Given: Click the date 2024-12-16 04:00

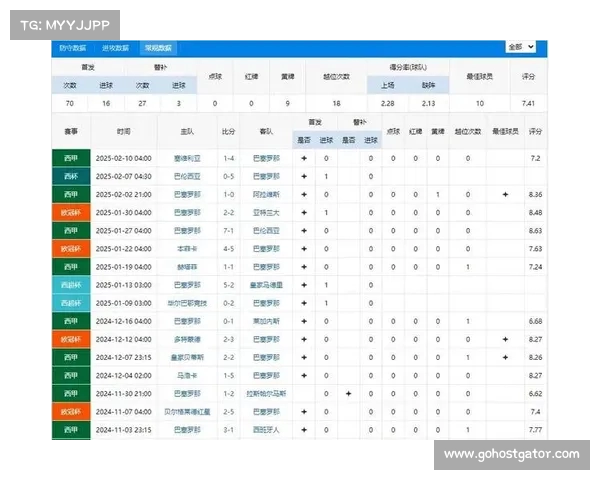Looking at the screenshot, I should click(124, 321).
